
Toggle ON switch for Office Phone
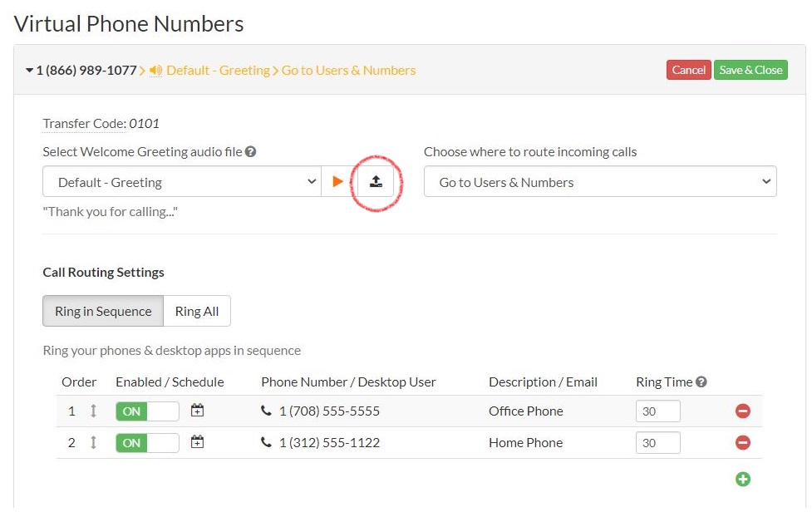point(147,411)
